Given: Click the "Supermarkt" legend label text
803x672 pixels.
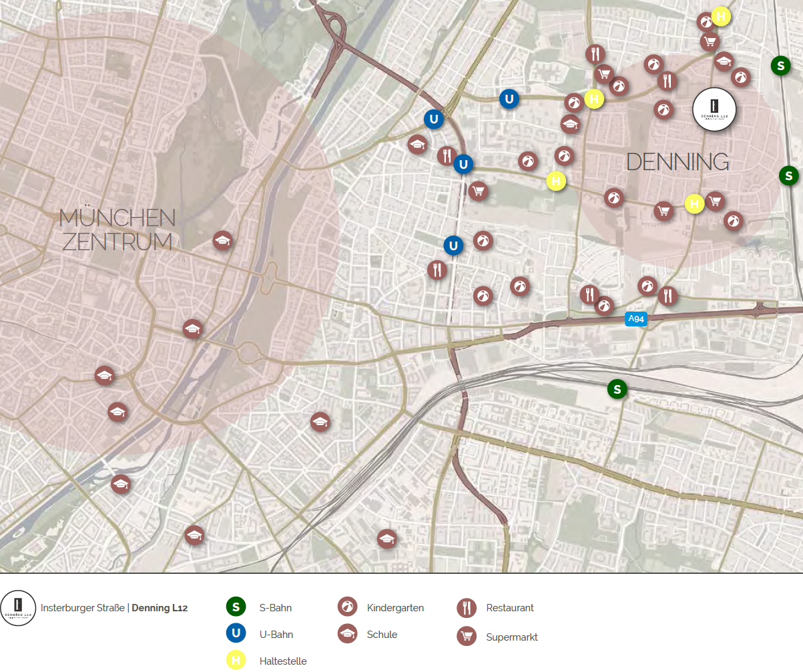Looking at the screenshot, I should pyautogui.click(x=512, y=637).
